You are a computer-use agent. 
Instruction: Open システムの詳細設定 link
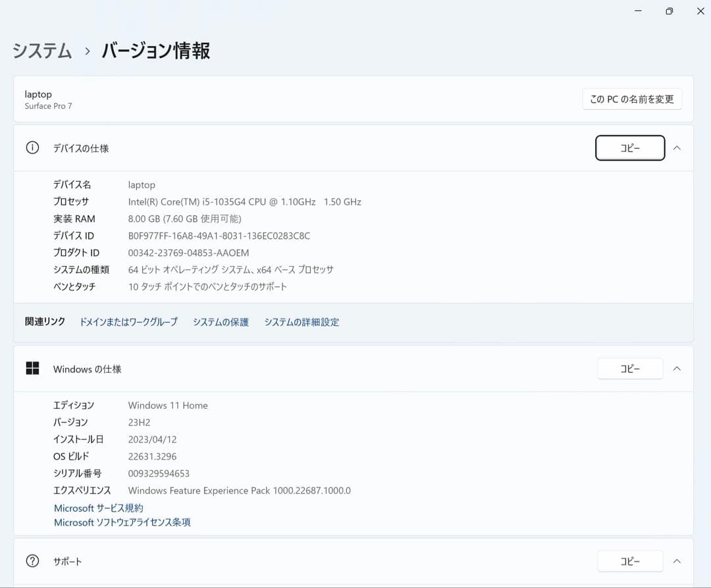tap(302, 322)
